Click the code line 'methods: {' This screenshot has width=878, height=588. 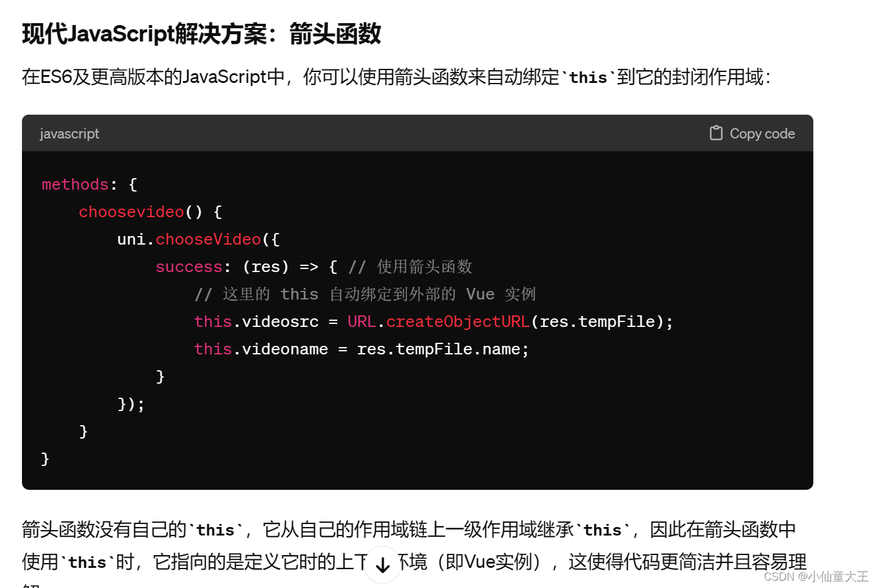[90, 184]
